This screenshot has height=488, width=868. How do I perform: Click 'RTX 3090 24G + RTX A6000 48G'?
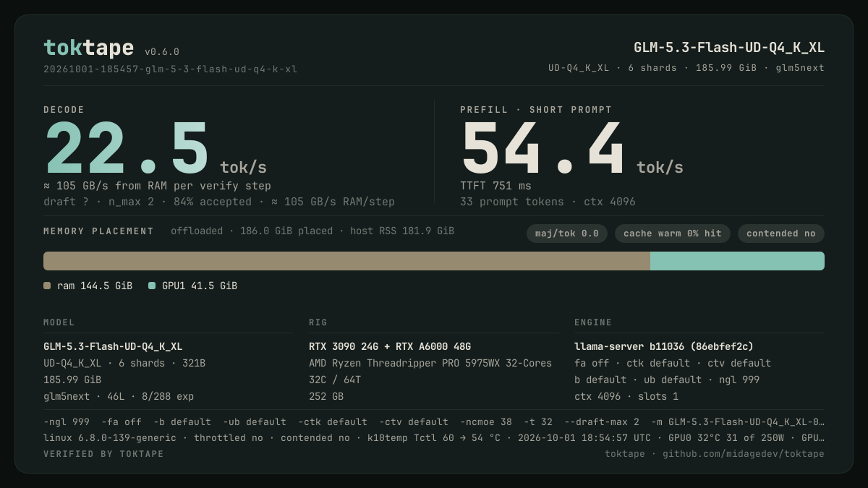click(390, 346)
